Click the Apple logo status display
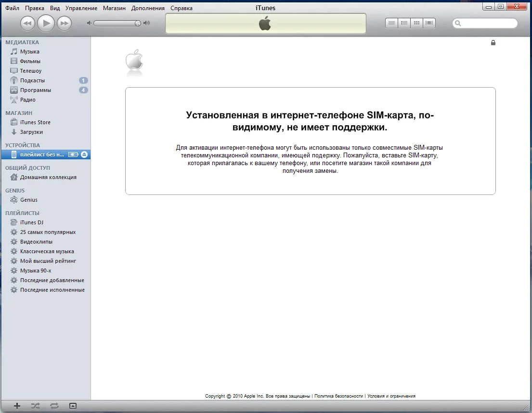 (x=265, y=24)
